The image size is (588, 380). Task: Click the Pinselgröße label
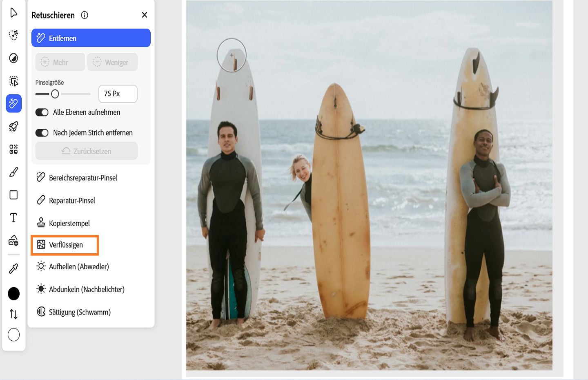[49, 83]
